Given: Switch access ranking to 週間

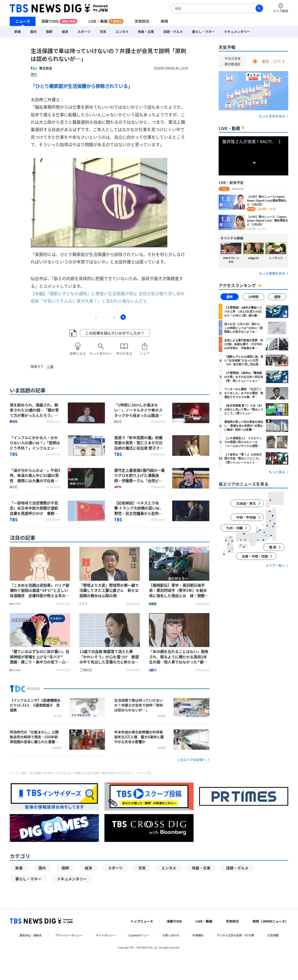Looking at the screenshot, I should (277, 297).
